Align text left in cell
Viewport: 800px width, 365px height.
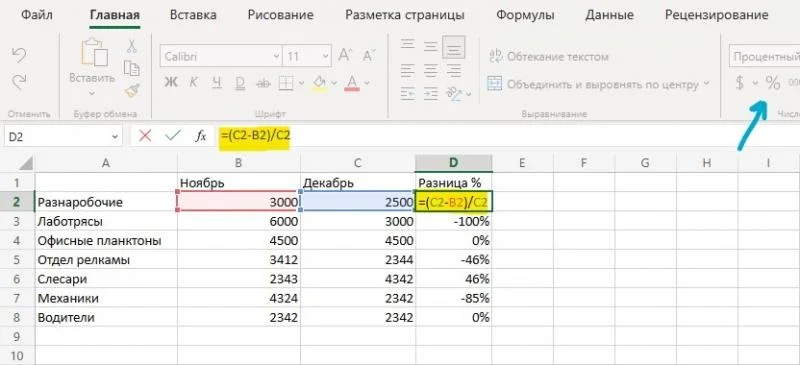(407, 69)
